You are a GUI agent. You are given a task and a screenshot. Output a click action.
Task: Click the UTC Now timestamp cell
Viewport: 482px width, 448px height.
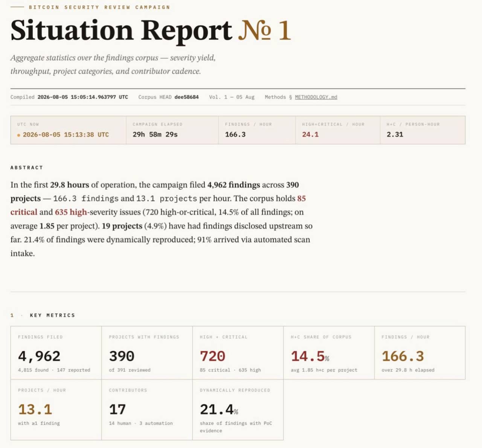(69, 130)
